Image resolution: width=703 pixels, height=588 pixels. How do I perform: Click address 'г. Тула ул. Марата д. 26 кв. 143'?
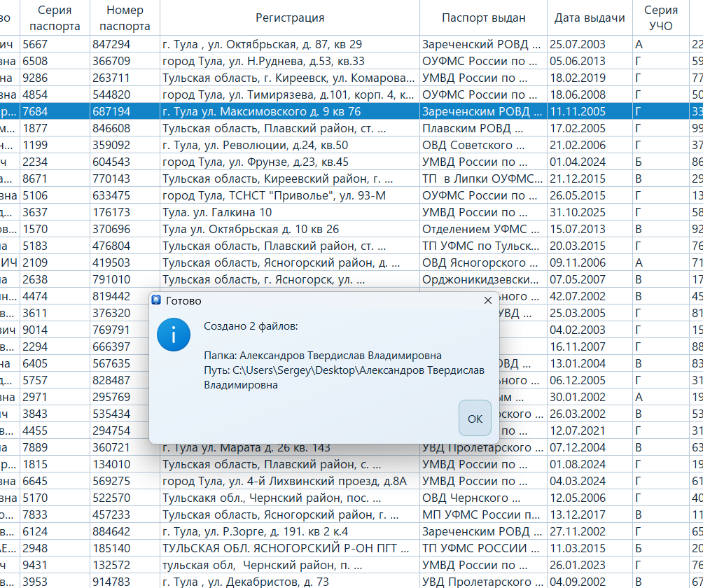tap(290, 449)
